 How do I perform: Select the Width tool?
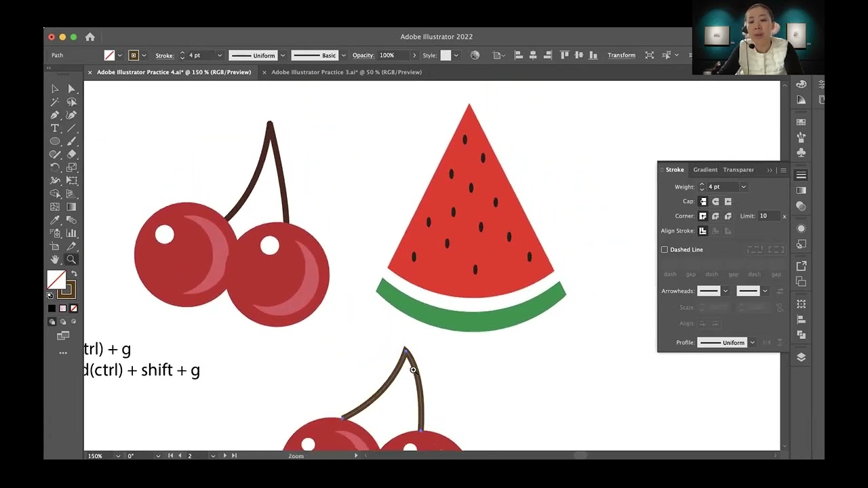[55, 181]
